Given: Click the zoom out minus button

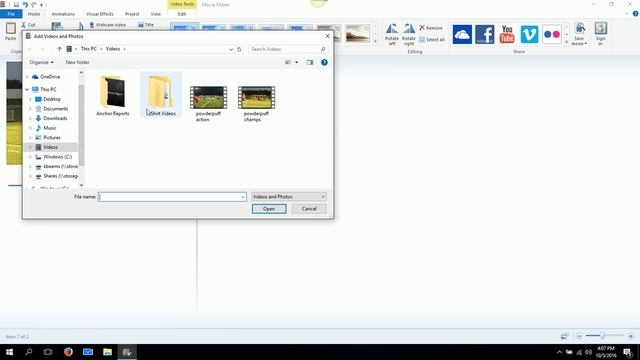Looking at the screenshot, I should [x=579, y=336].
